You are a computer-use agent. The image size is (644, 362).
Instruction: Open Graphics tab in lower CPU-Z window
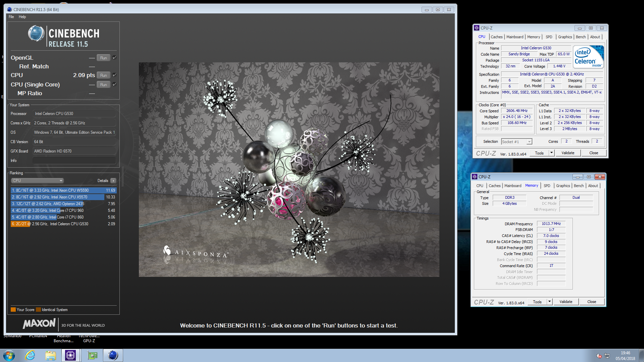coord(563,186)
